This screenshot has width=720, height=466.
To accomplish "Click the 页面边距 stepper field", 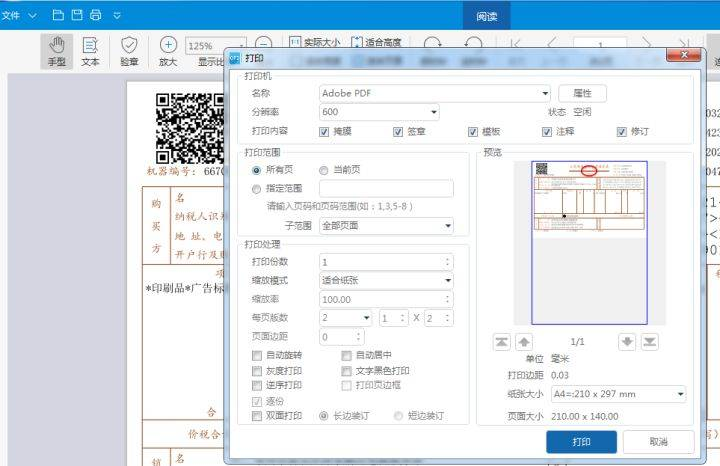I will pyautogui.click(x=342, y=337).
